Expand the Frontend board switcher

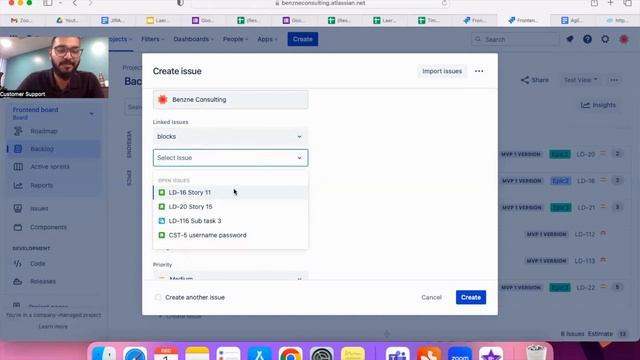point(91,113)
